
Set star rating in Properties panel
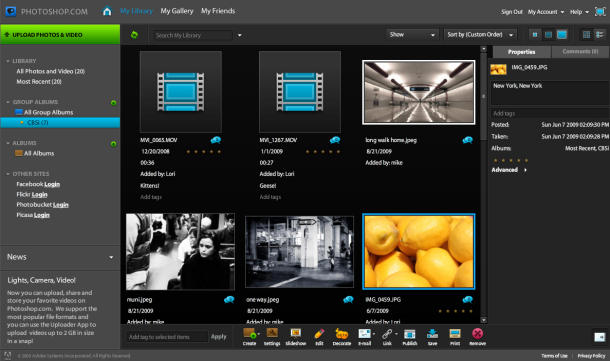(x=511, y=160)
